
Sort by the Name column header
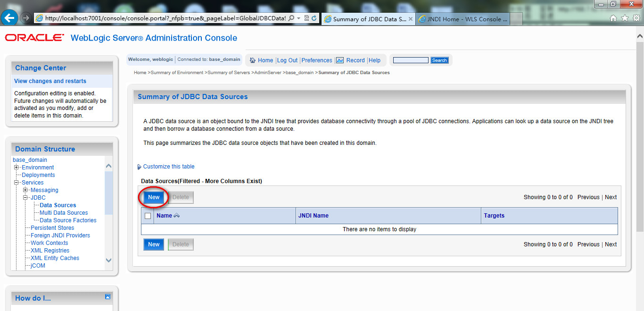pos(164,216)
